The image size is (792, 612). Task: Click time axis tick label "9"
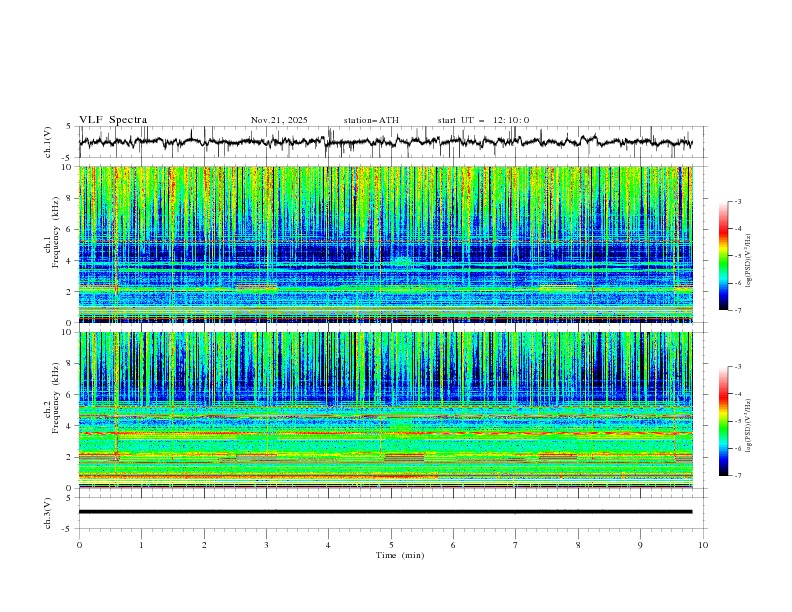tap(640, 545)
